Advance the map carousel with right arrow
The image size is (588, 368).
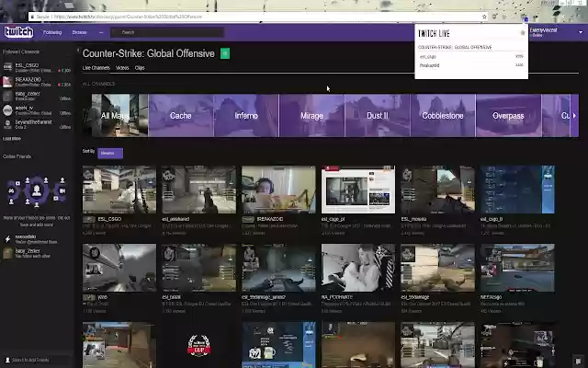(x=574, y=116)
